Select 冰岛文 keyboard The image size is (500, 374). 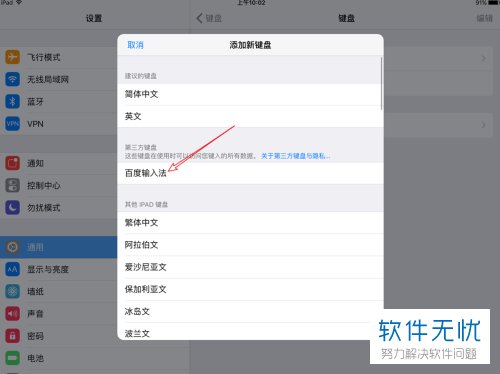click(x=250, y=311)
